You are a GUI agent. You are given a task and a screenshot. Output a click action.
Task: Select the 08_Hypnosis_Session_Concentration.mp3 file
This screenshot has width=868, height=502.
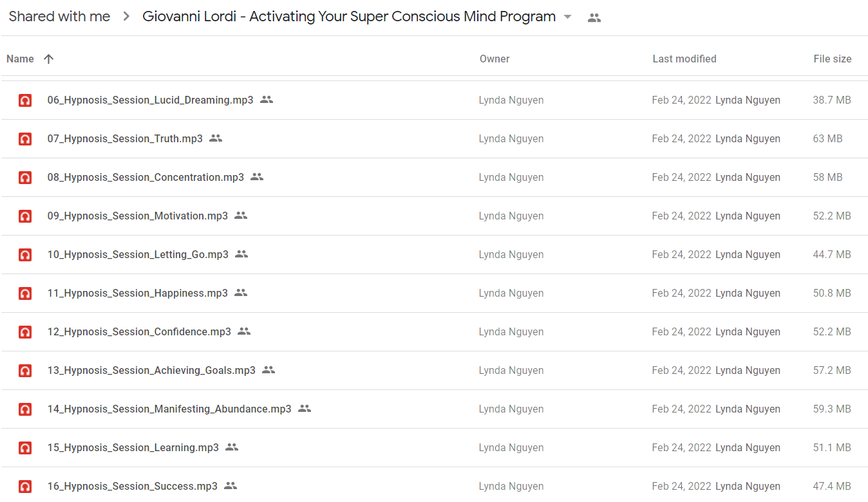[x=434, y=178]
